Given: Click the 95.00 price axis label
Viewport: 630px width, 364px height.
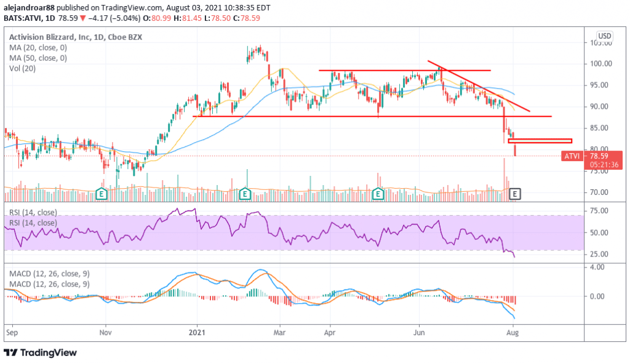Looking at the screenshot, I should click(600, 85).
